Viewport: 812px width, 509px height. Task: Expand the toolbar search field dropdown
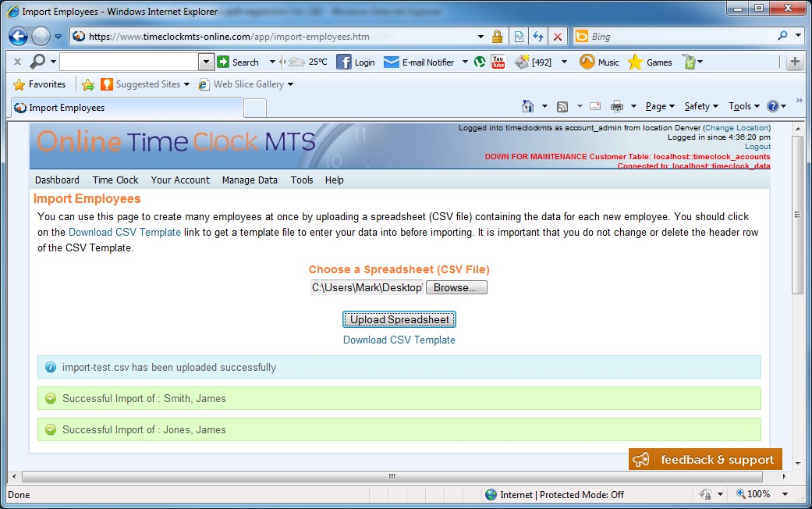pyautogui.click(x=206, y=62)
